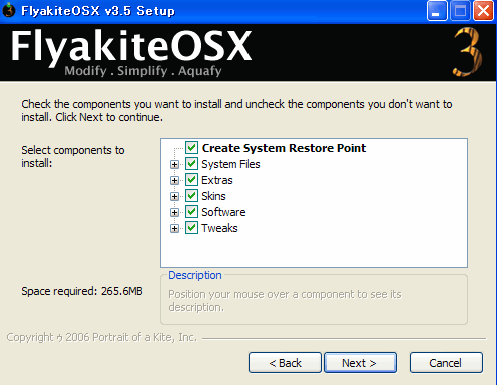The width and height of the screenshot is (497, 385).
Task: Toggle the Tweaks checkbox
Action: [x=191, y=228]
